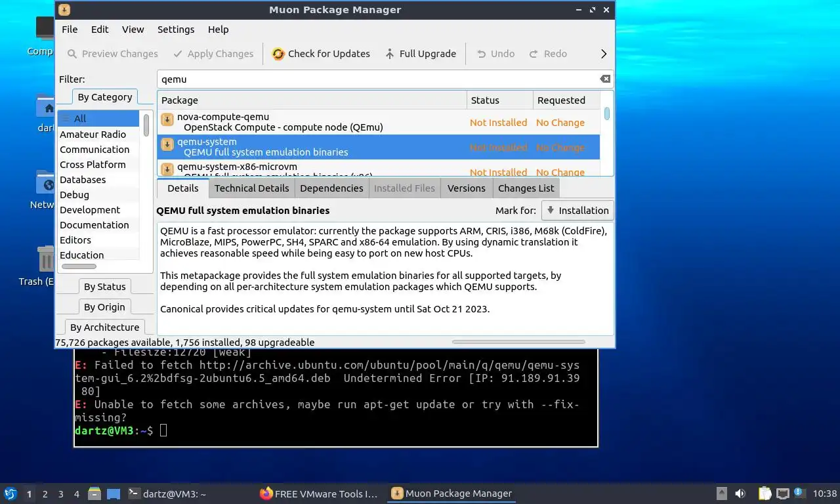Expand the By Origin filter section
The width and height of the screenshot is (840, 504).
[104, 307]
